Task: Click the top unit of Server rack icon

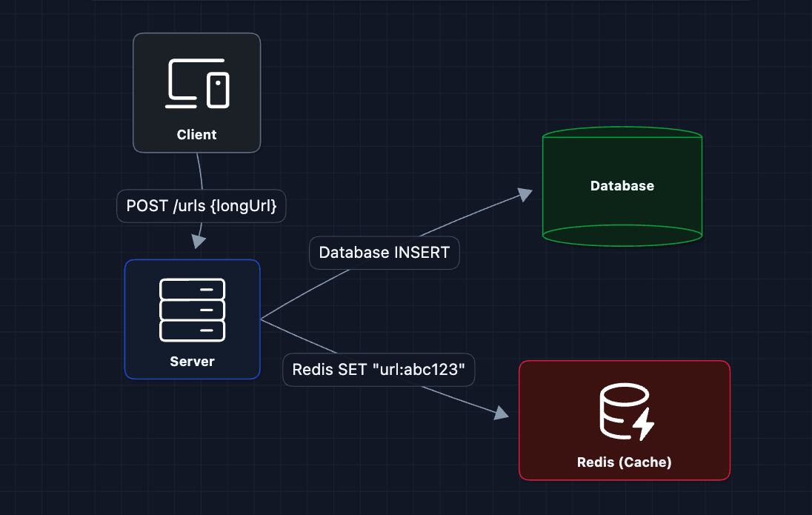Action: pyautogui.click(x=193, y=289)
